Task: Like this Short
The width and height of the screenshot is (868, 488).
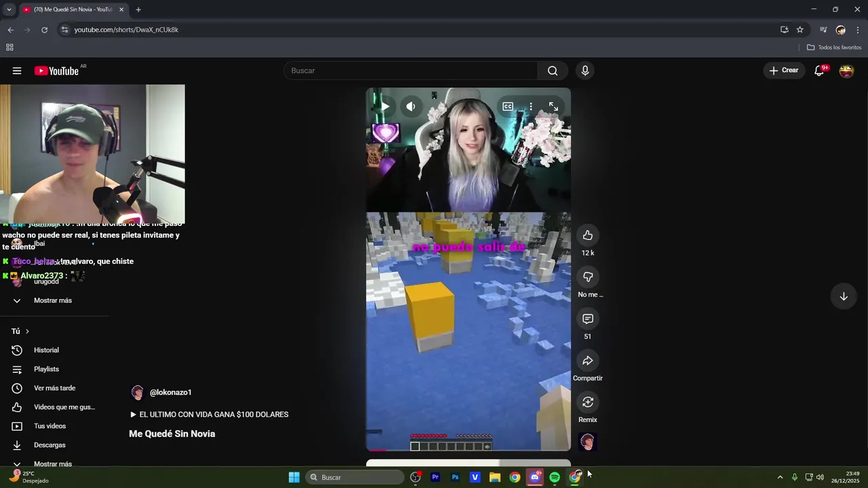Action: pyautogui.click(x=588, y=235)
